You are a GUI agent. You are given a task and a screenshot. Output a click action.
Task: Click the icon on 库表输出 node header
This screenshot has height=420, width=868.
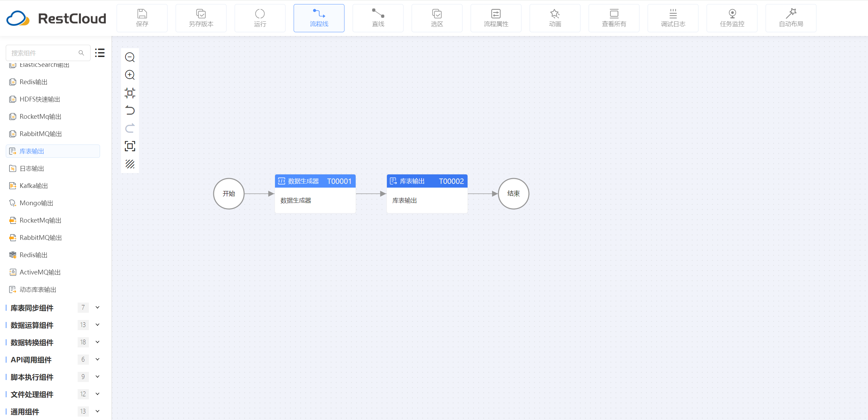click(393, 181)
